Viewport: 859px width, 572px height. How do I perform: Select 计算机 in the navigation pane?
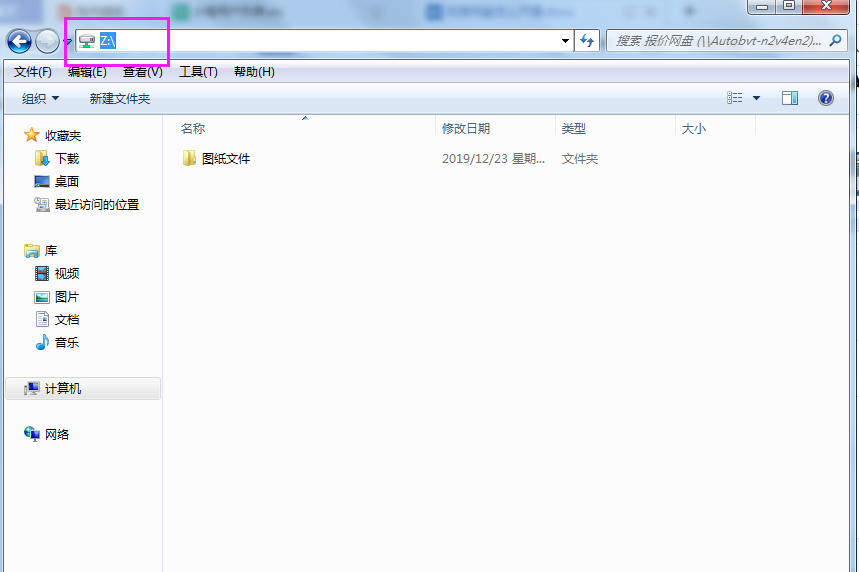pos(63,389)
